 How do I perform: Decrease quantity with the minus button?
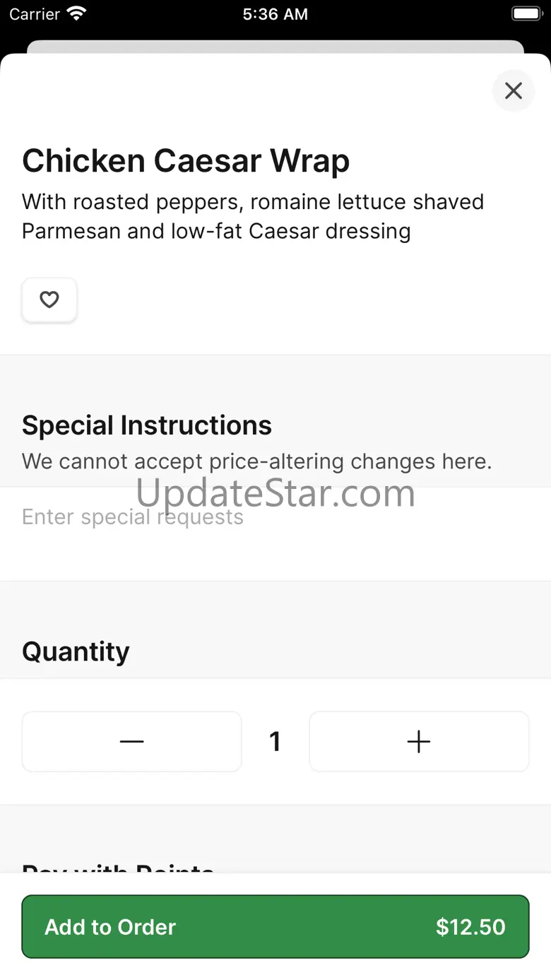coord(132,741)
